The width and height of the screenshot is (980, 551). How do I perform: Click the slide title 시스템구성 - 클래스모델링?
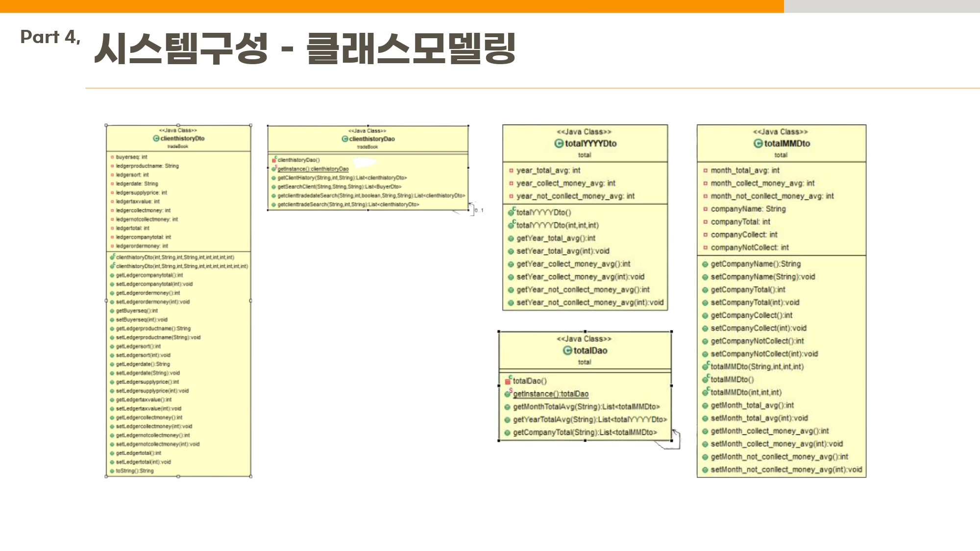304,48
